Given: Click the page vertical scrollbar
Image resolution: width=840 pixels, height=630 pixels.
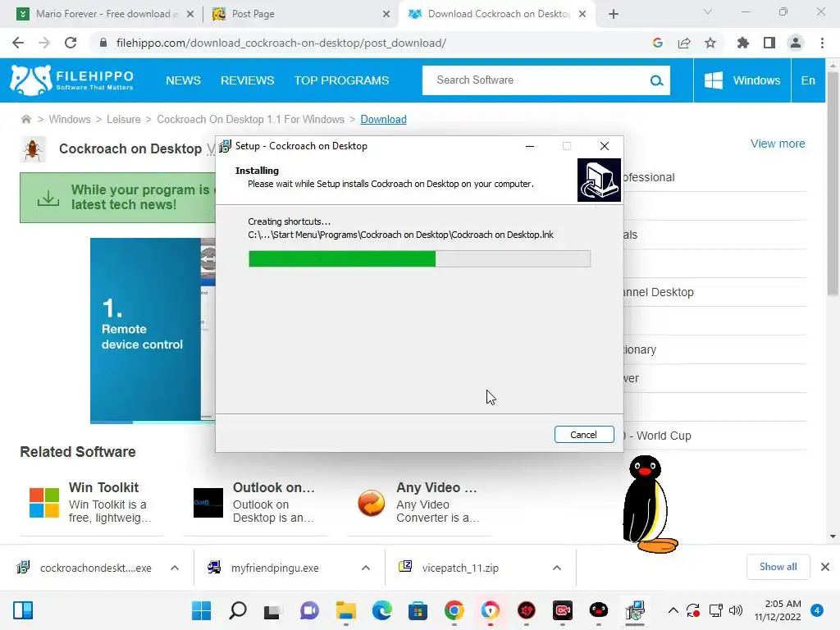Looking at the screenshot, I should click(832, 182).
